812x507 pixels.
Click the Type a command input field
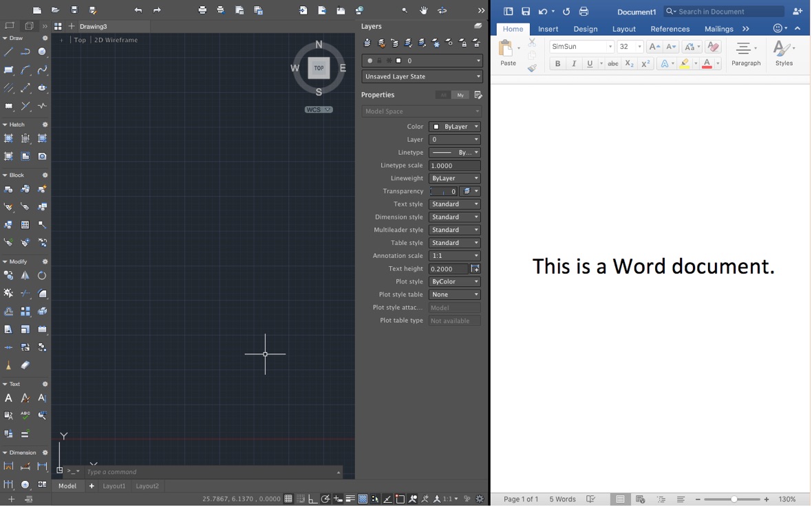click(213, 473)
